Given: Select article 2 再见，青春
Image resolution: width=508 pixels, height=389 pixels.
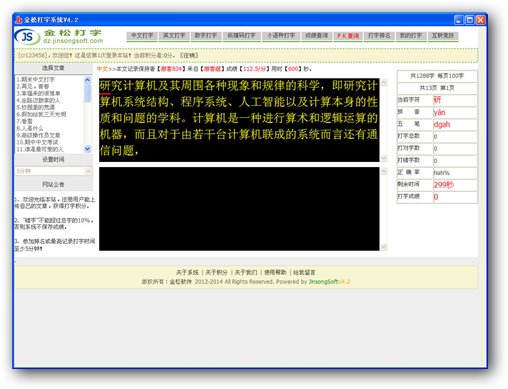Looking at the screenshot, I should (x=33, y=86).
